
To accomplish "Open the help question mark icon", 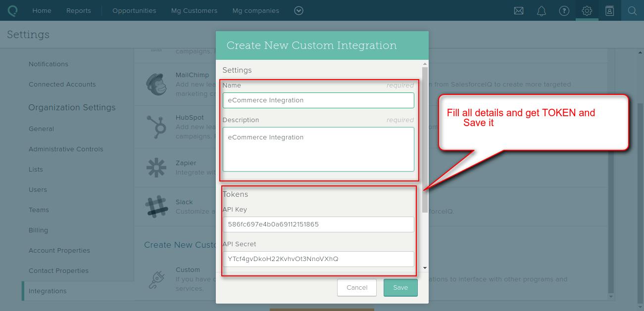I will 564,10.
